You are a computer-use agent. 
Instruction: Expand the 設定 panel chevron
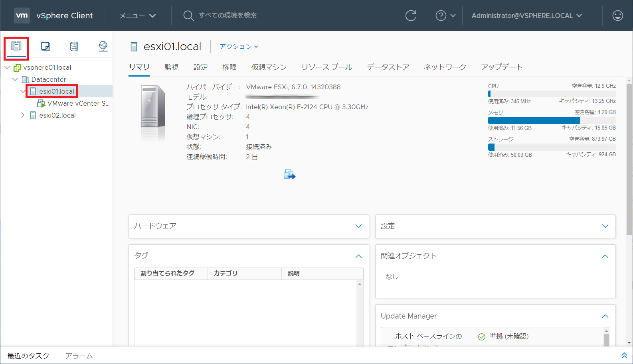pos(605,226)
